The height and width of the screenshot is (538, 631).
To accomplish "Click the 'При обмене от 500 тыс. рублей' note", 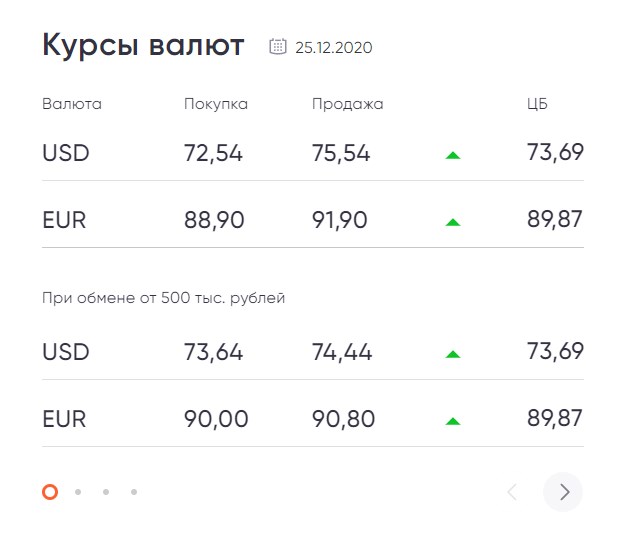I will (x=163, y=298).
